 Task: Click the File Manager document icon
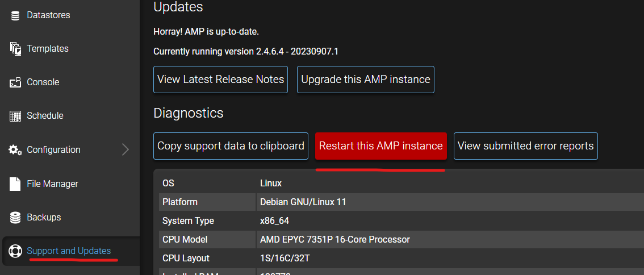point(15,184)
